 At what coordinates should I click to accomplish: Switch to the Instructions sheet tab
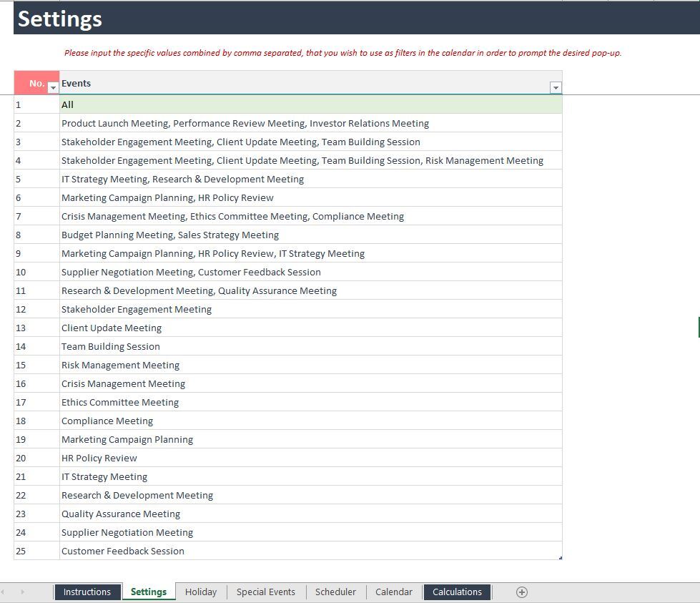[87, 592]
